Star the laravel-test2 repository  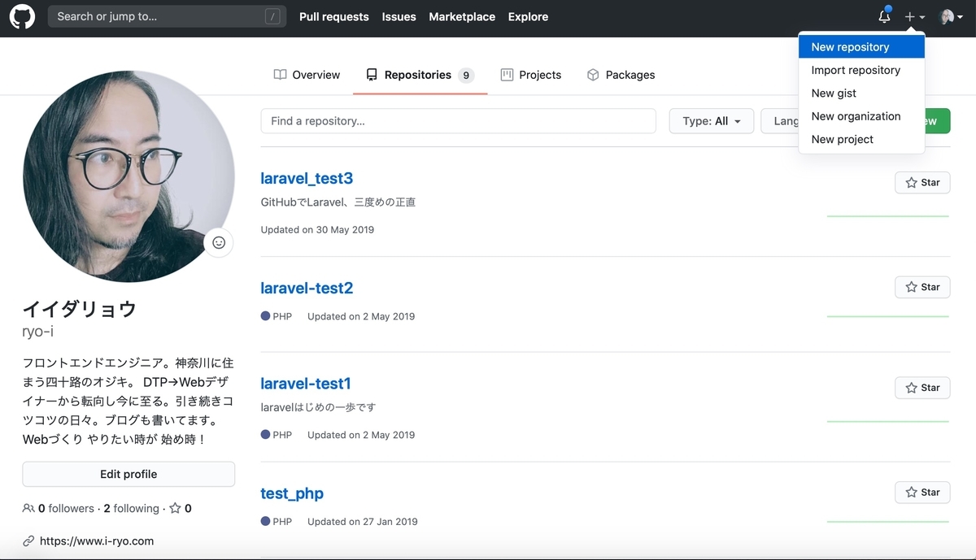[x=922, y=287]
